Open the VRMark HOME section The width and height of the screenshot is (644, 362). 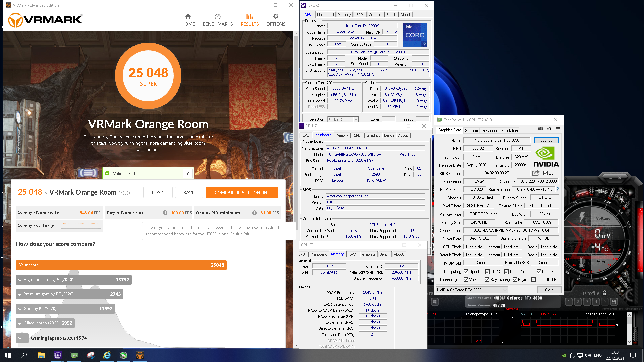[x=188, y=20]
